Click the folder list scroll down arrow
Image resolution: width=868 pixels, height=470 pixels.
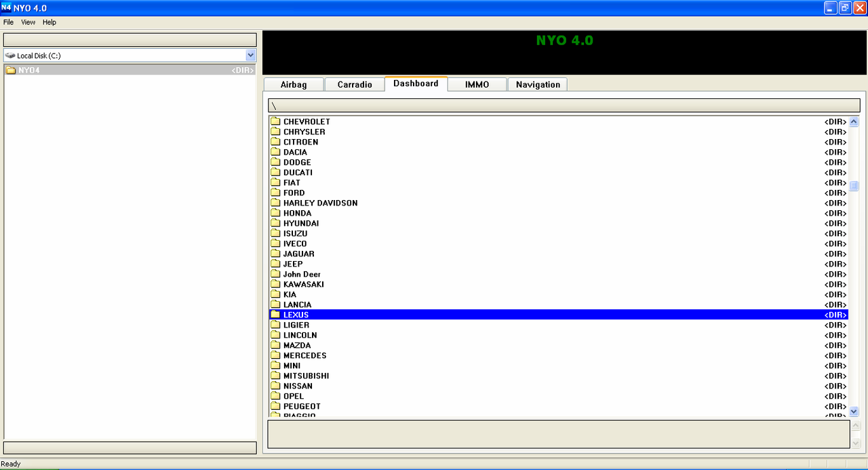click(854, 411)
